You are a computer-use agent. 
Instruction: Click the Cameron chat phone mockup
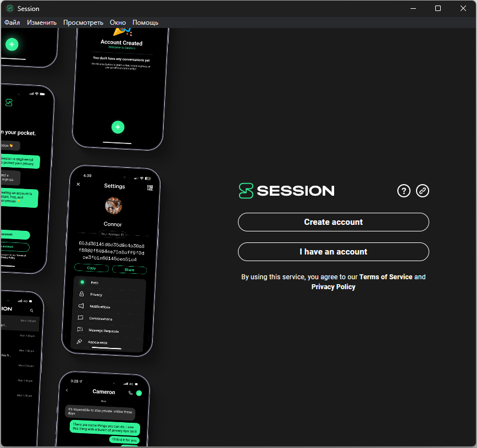click(103, 409)
